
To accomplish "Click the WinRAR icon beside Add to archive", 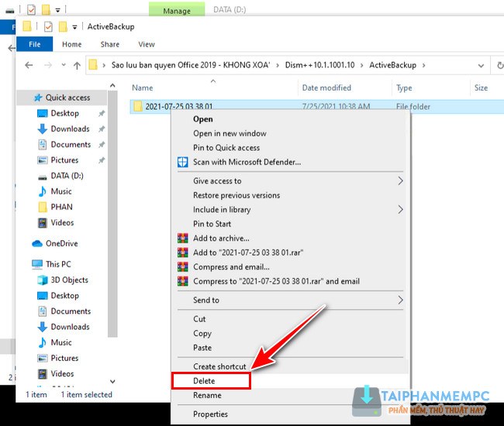I will coord(183,239).
